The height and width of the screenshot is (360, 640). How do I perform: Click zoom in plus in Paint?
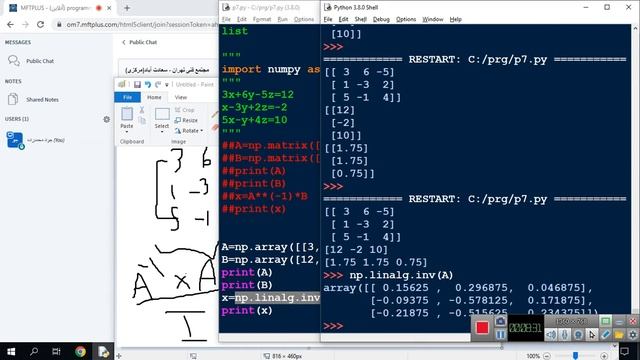click(x=604, y=356)
